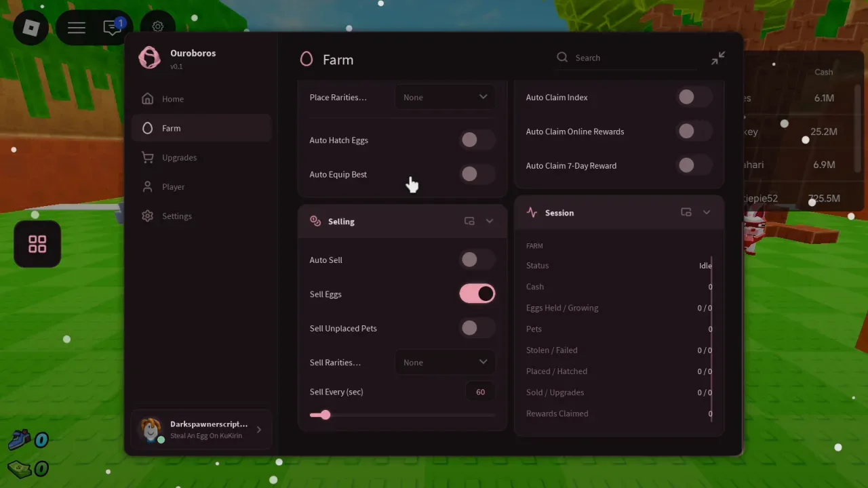Collapse the Session section chevron

pos(707,212)
